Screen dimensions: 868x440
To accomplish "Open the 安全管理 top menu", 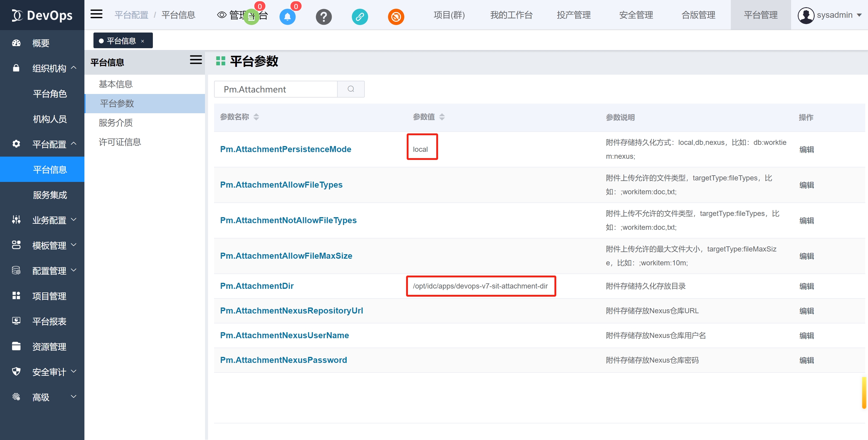I will 636,15.
